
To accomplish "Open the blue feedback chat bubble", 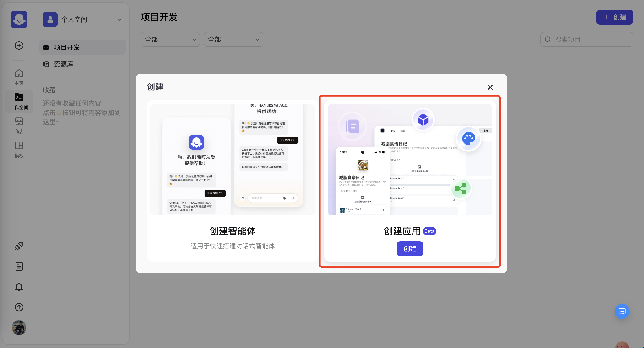I will point(622,311).
